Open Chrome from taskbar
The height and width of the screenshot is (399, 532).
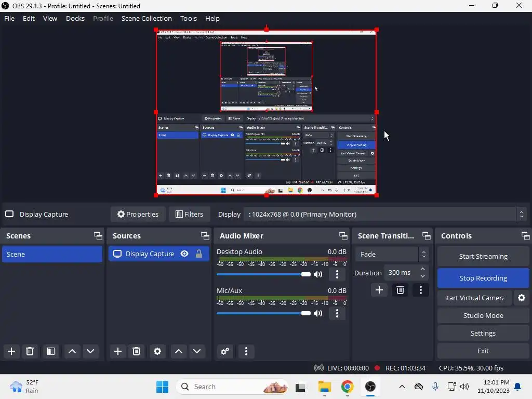[347, 387]
